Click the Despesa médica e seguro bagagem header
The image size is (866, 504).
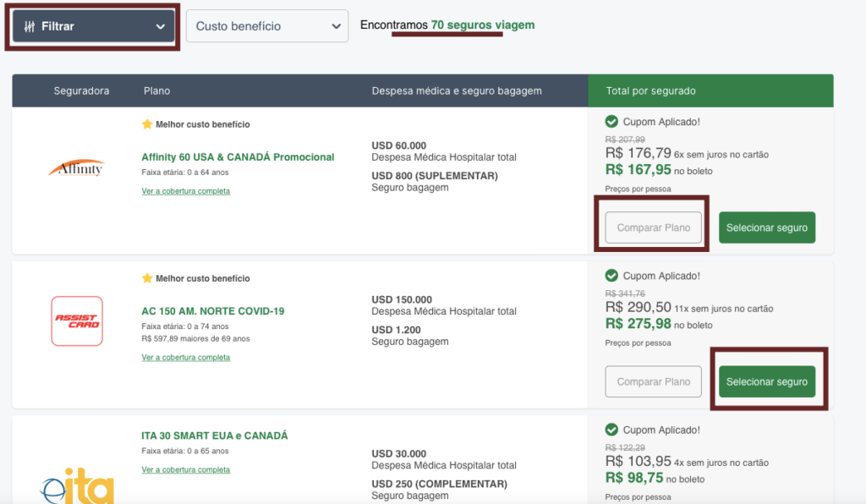click(457, 91)
